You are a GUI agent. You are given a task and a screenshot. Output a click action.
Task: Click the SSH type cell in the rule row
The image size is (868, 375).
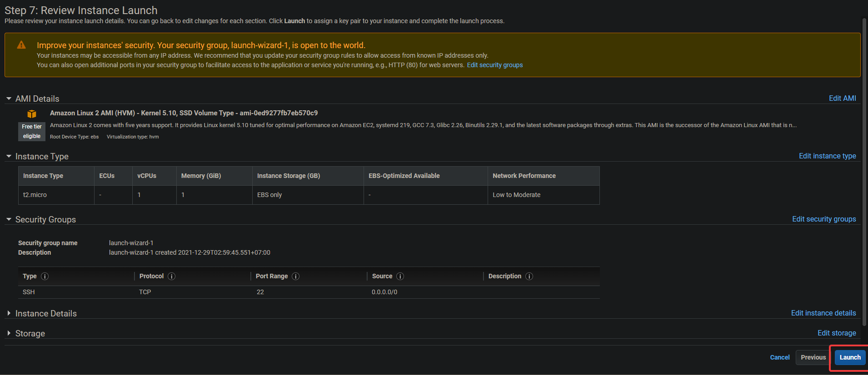(x=29, y=292)
